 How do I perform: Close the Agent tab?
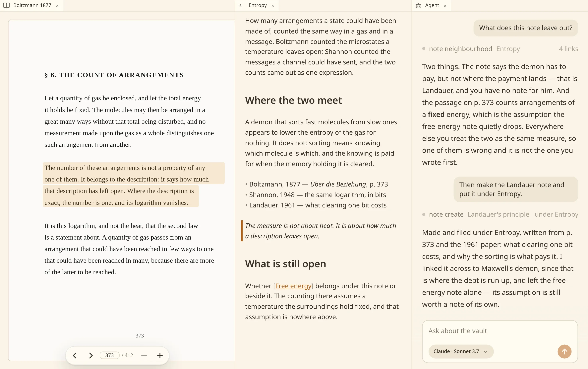(445, 6)
